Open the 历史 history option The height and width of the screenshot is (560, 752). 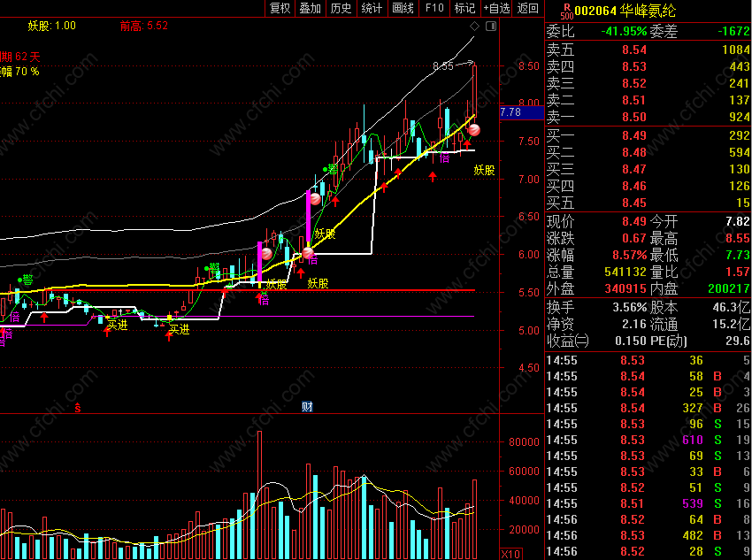(x=341, y=8)
